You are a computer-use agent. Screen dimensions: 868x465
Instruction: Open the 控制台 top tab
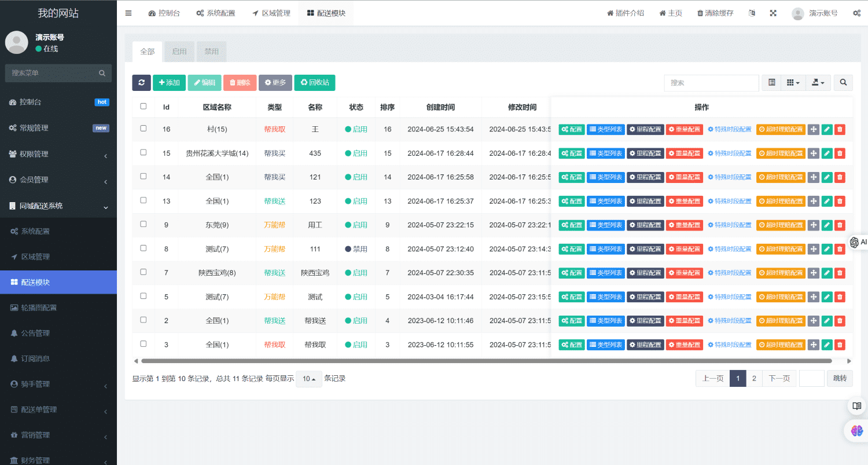pyautogui.click(x=164, y=13)
